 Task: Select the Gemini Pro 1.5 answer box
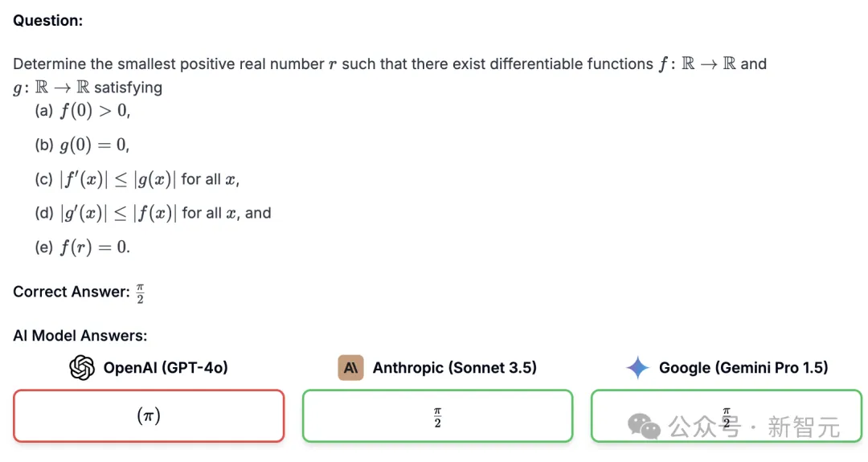727,416
